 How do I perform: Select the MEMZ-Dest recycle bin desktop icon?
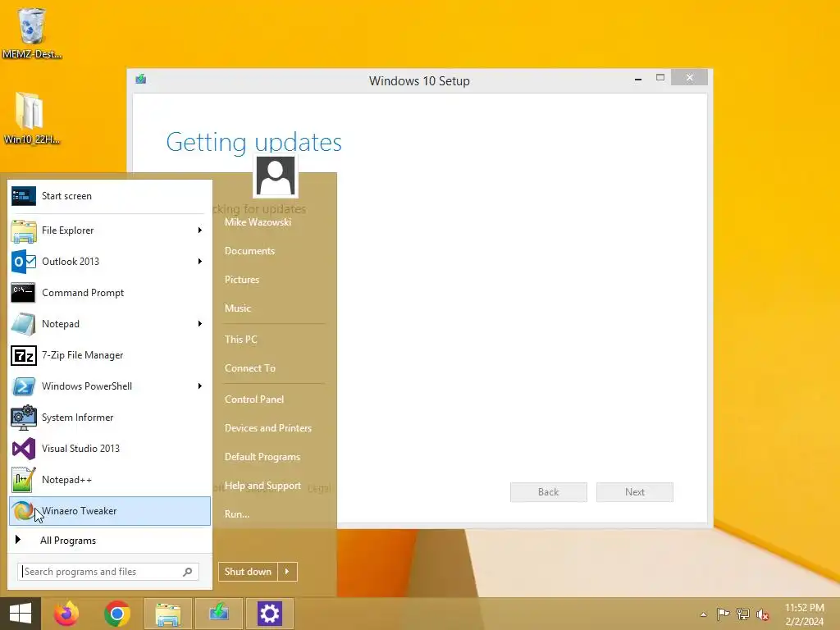[32, 33]
